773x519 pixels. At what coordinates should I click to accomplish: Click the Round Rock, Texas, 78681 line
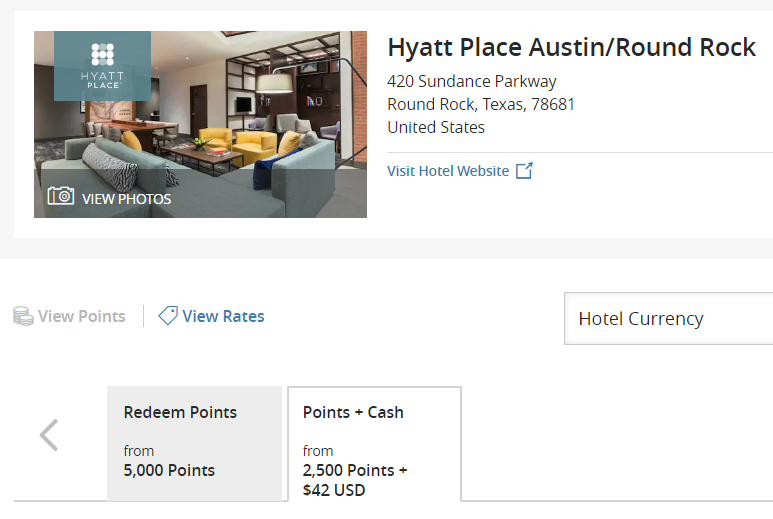[x=481, y=104]
